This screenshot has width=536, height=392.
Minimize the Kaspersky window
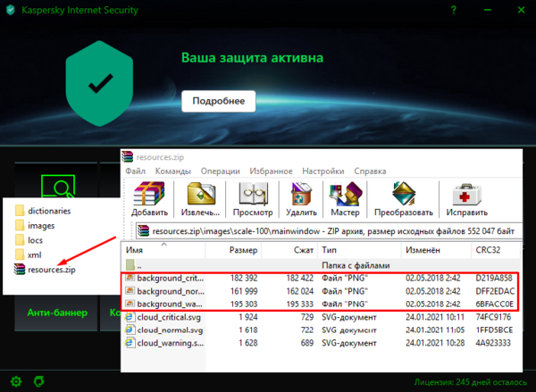point(488,10)
